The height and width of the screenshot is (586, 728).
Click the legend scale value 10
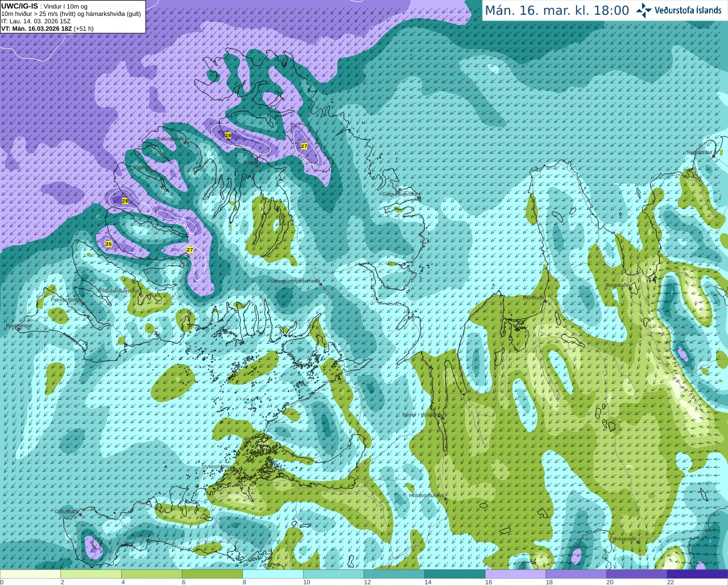tap(307, 582)
